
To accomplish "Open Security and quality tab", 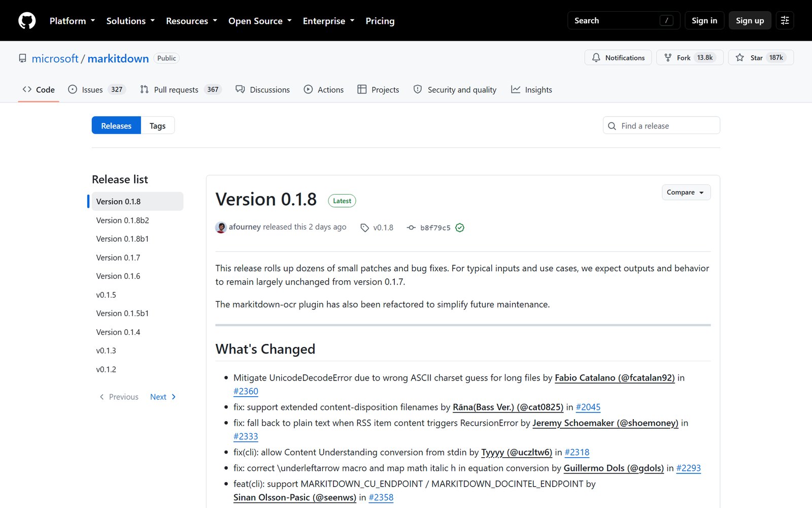I will click(x=455, y=89).
